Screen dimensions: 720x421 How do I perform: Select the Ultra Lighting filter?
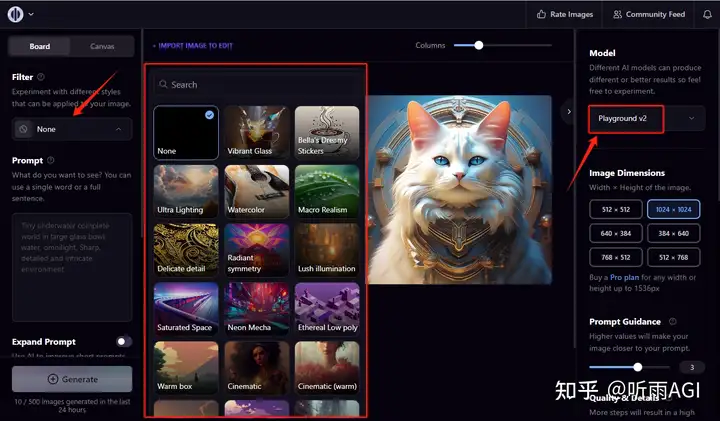point(186,191)
